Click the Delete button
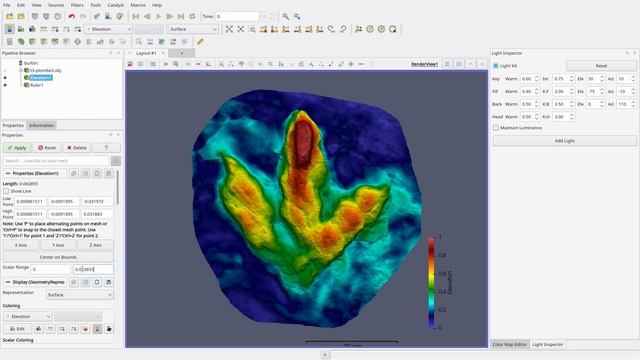640x360 pixels. coord(77,148)
